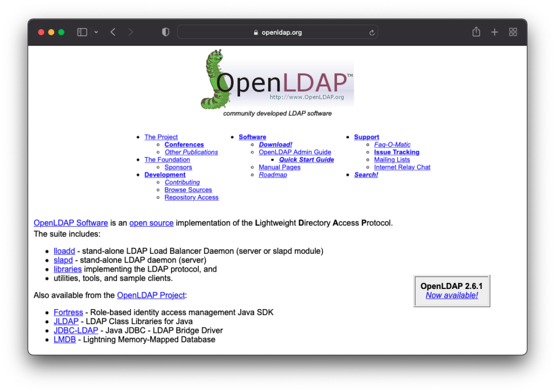The width and height of the screenshot is (555, 392).
Task: Open Browse Sources link
Action: (x=188, y=190)
